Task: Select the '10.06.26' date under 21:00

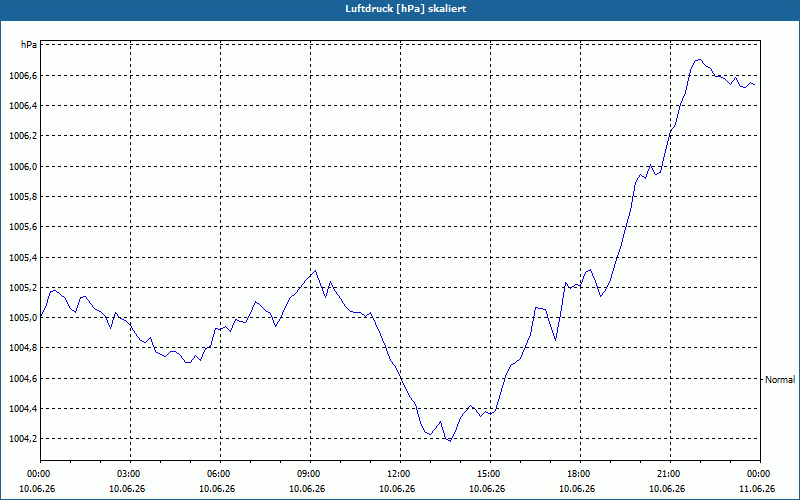Action: (x=667, y=489)
